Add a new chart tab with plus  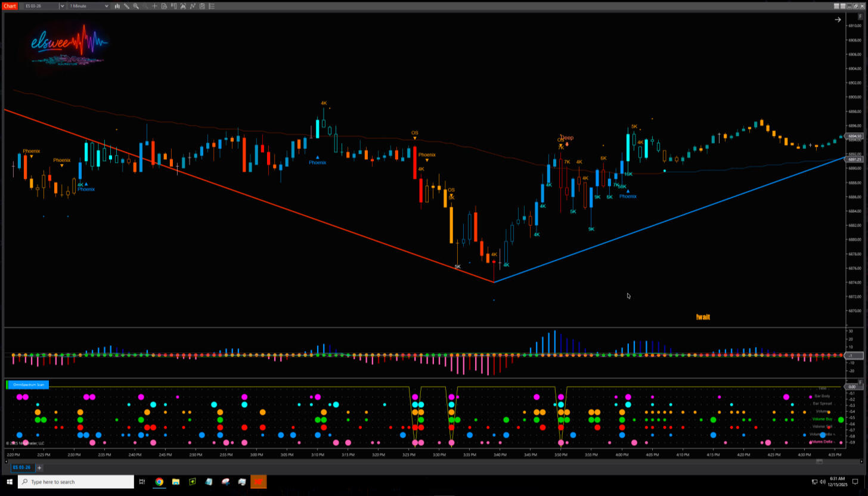pyautogui.click(x=39, y=467)
